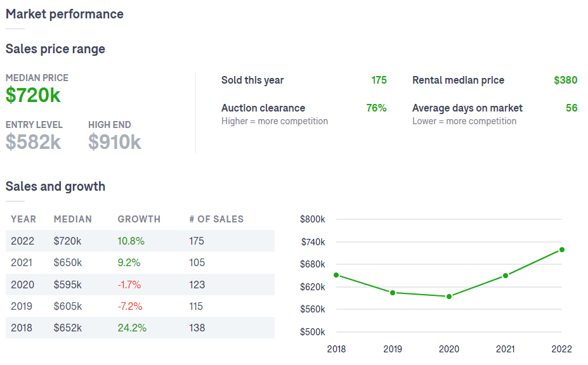
Task: Click the $740k y-axis label
Action: tap(313, 242)
